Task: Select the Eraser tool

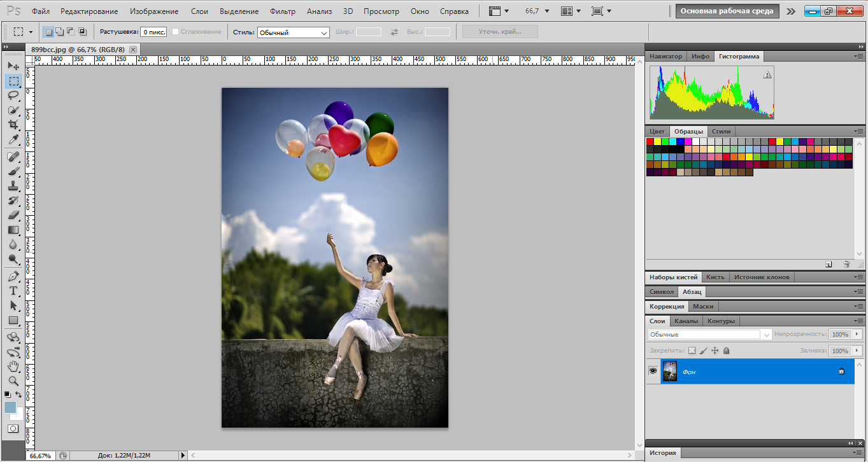Action: click(13, 215)
